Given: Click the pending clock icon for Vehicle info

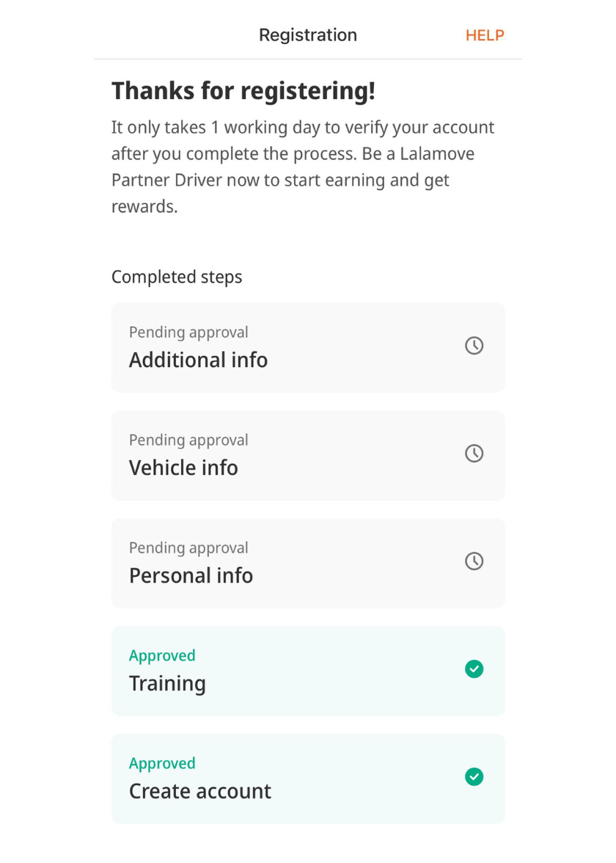Looking at the screenshot, I should 474,454.
